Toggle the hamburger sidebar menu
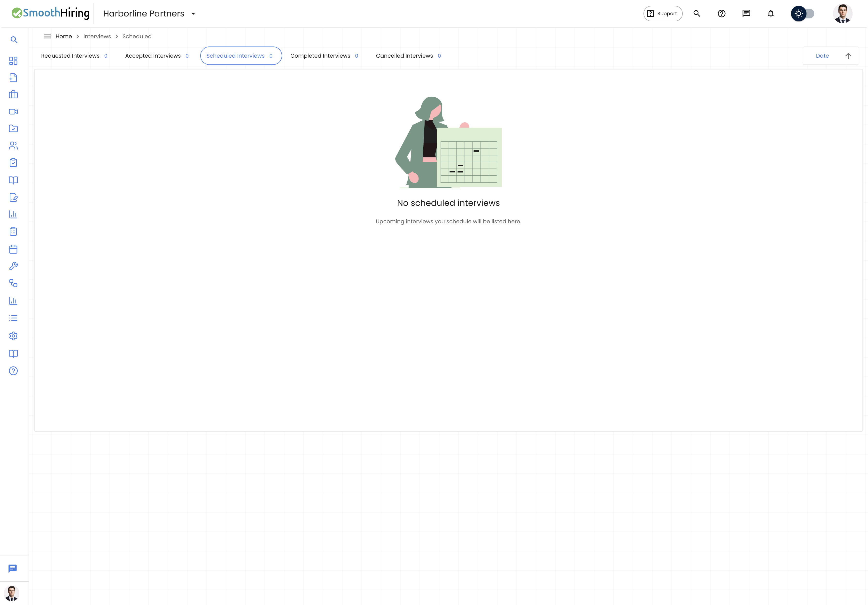The image size is (868, 605). (x=47, y=36)
